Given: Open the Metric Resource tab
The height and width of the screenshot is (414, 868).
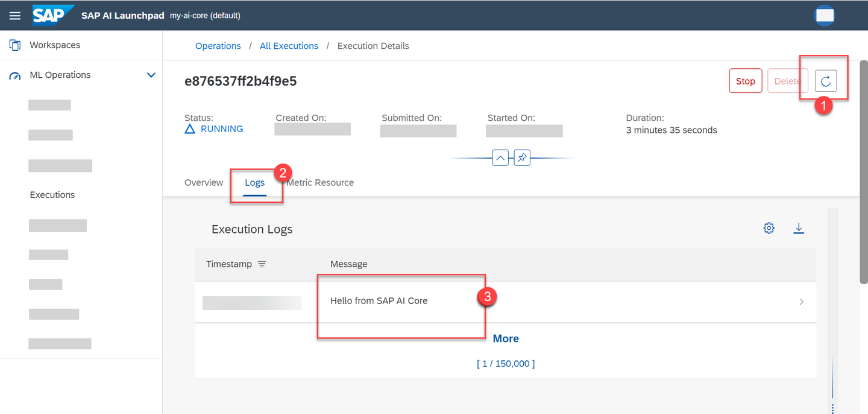Looking at the screenshot, I should [320, 183].
